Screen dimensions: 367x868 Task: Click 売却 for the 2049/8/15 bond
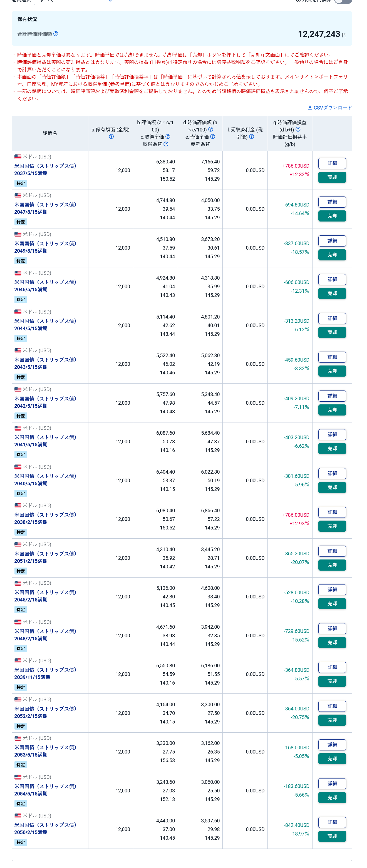point(332,255)
